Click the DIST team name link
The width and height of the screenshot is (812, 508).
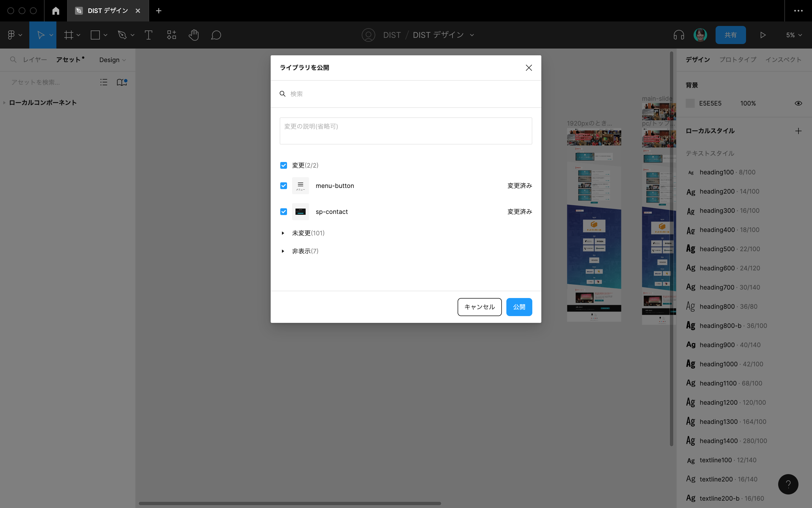pos(392,35)
